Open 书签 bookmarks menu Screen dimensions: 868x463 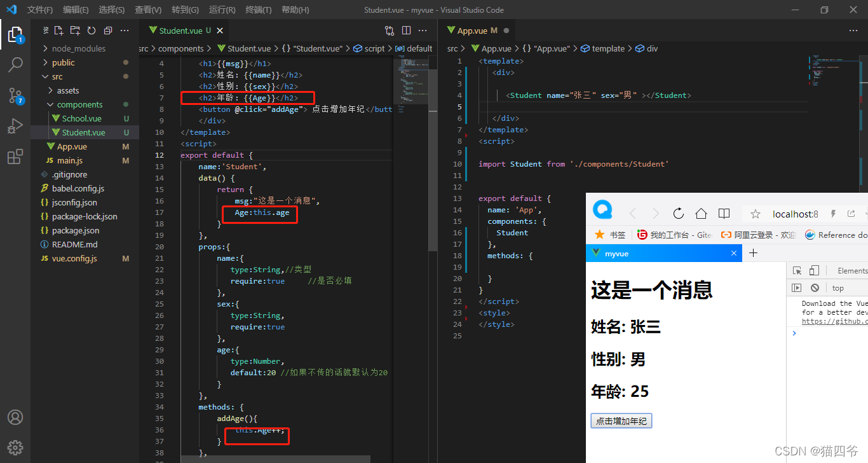[609, 235]
